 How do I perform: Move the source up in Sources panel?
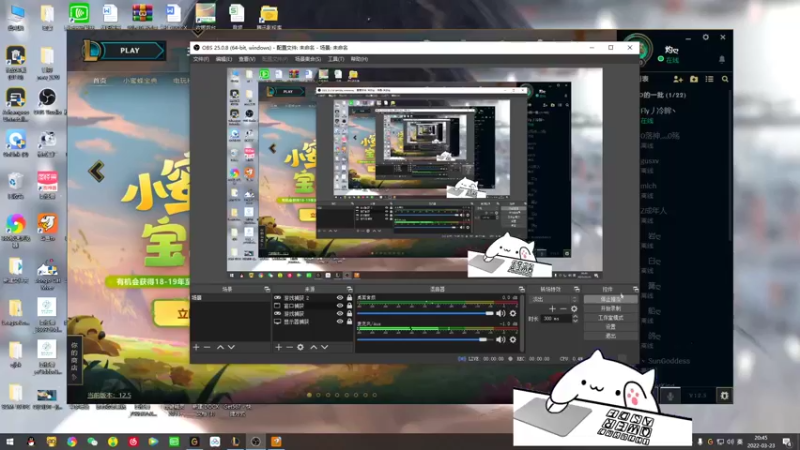coord(314,347)
